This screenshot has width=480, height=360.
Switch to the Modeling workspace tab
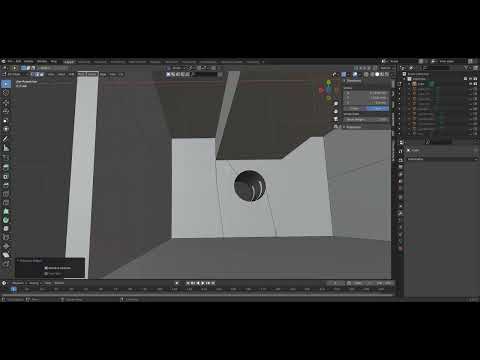[84, 62]
